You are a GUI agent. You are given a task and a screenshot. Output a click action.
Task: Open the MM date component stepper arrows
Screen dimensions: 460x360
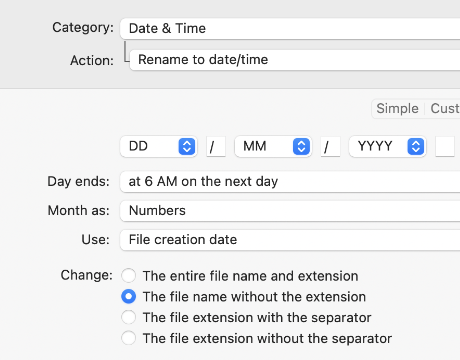(x=301, y=146)
